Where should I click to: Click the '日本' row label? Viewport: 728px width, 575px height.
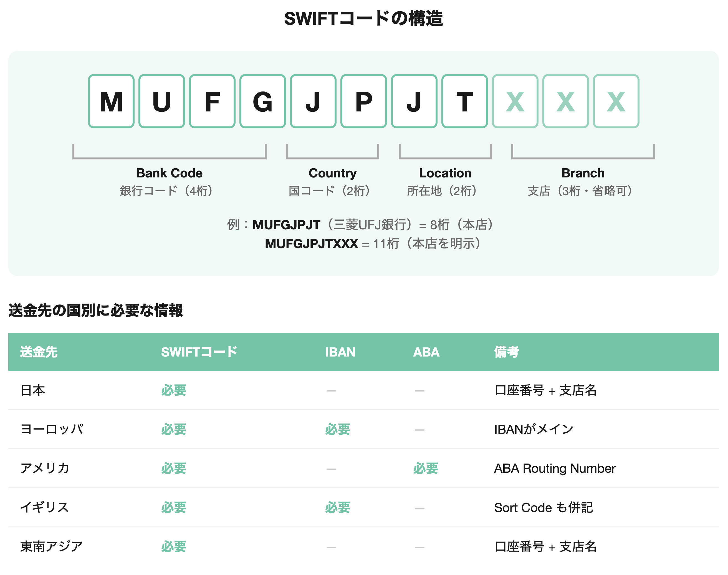coord(33,390)
